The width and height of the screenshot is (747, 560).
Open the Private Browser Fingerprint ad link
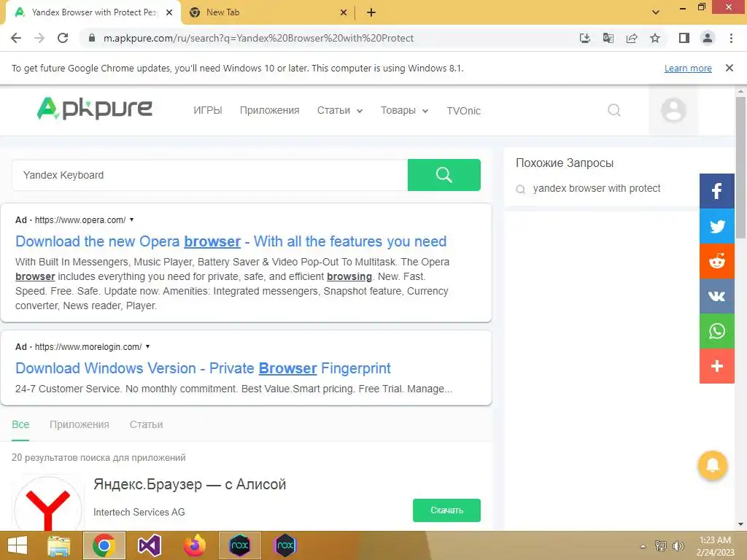[x=203, y=368]
